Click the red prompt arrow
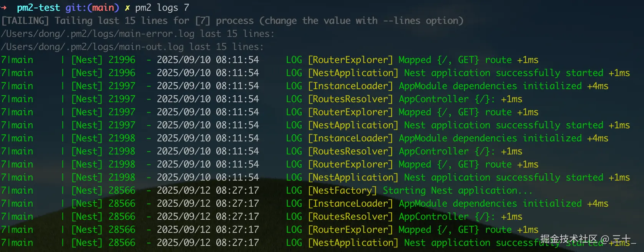 (4, 8)
